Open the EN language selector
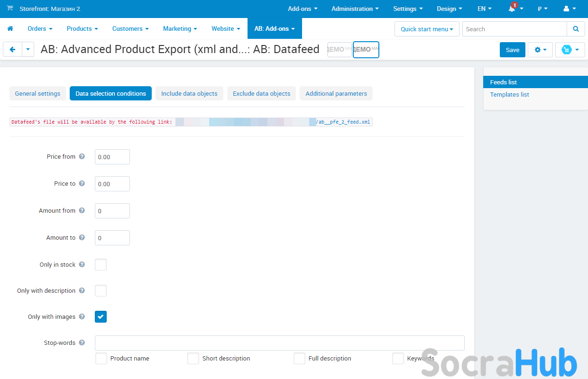Screen dimensions: 588x379 [x=484, y=9]
